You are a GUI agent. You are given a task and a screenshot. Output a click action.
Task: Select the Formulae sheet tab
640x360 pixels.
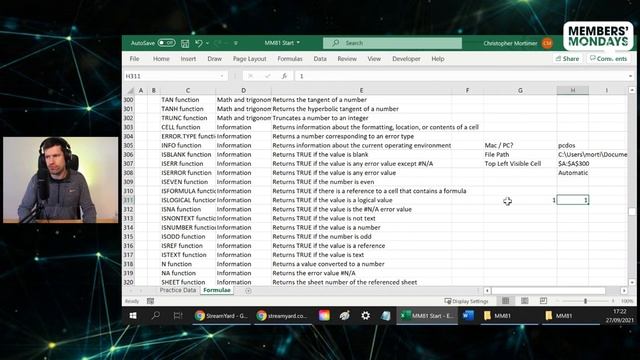point(217,290)
